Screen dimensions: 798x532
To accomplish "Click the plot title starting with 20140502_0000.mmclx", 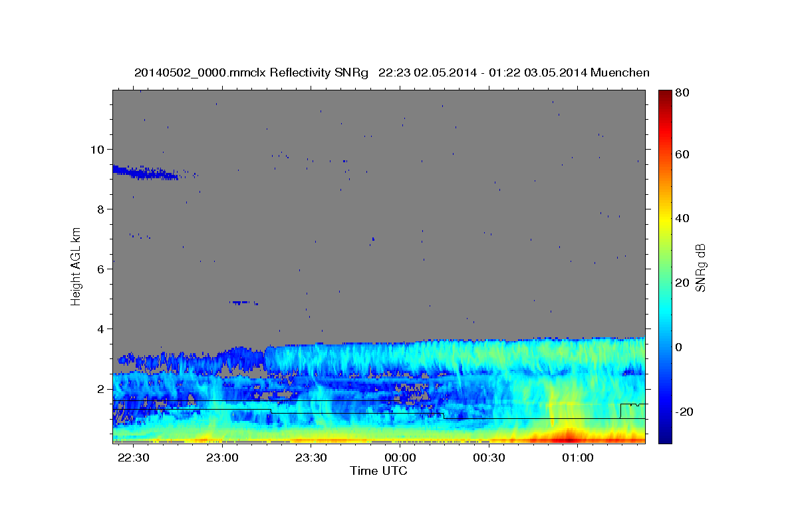I will pyautogui.click(x=392, y=72).
